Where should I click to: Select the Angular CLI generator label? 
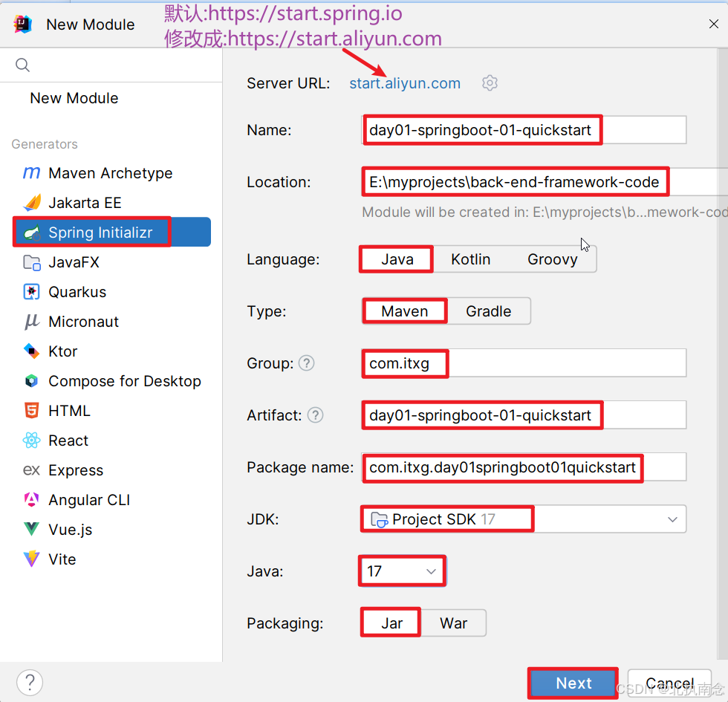coord(89,500)
